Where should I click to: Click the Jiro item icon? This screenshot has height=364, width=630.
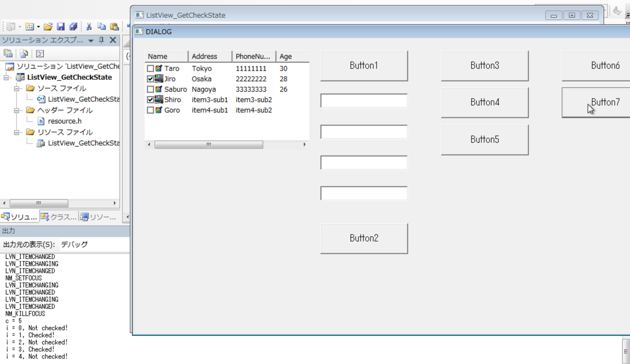click(159, 79)
